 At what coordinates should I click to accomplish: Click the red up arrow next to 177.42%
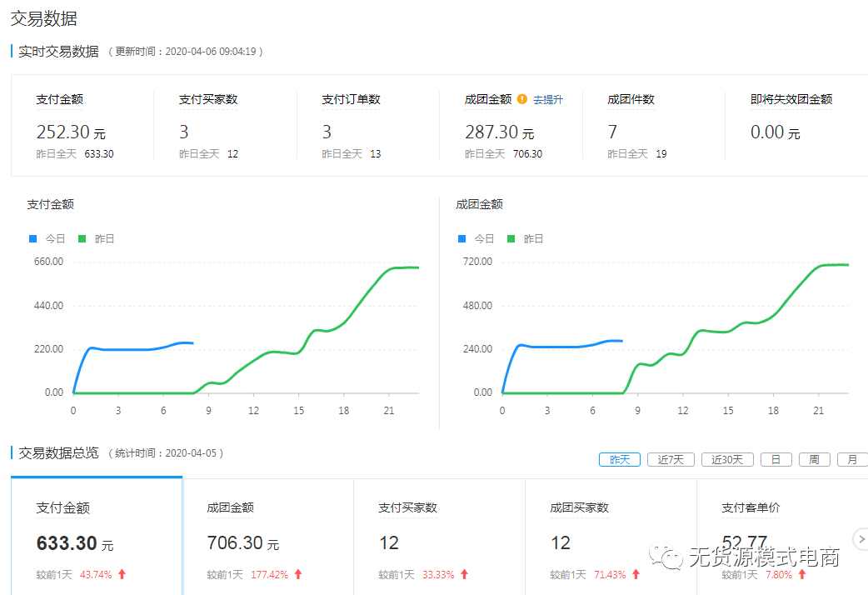(x=298, y=574)
